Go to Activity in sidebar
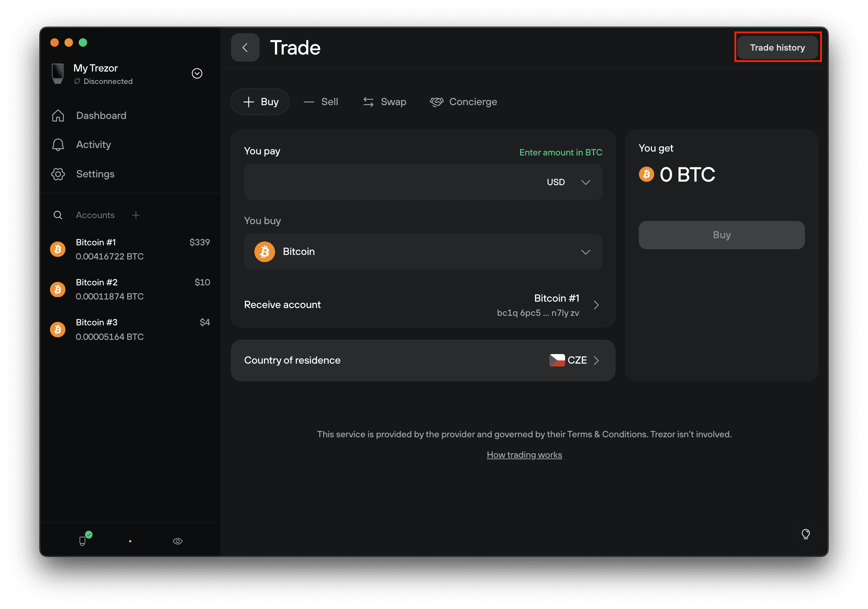Screen dimensions: 868x609 click(94, 145)
